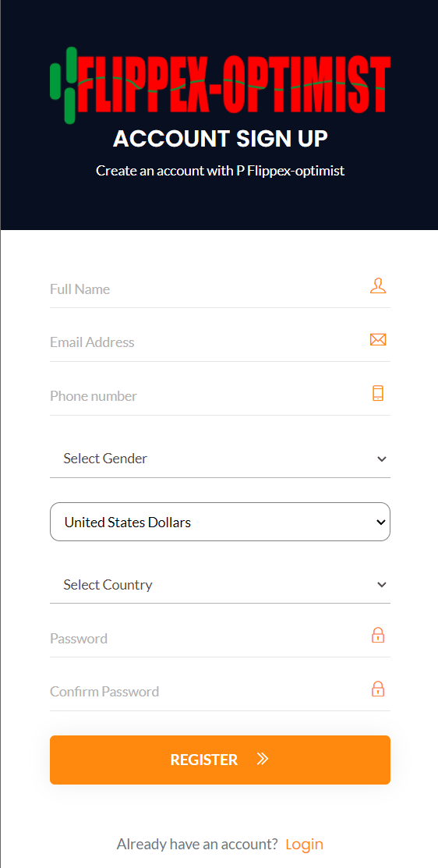The width and height of the screenshot is (438, 868).
Task: Open the Select Gender dropdown
Action: [x=220, y=459]
